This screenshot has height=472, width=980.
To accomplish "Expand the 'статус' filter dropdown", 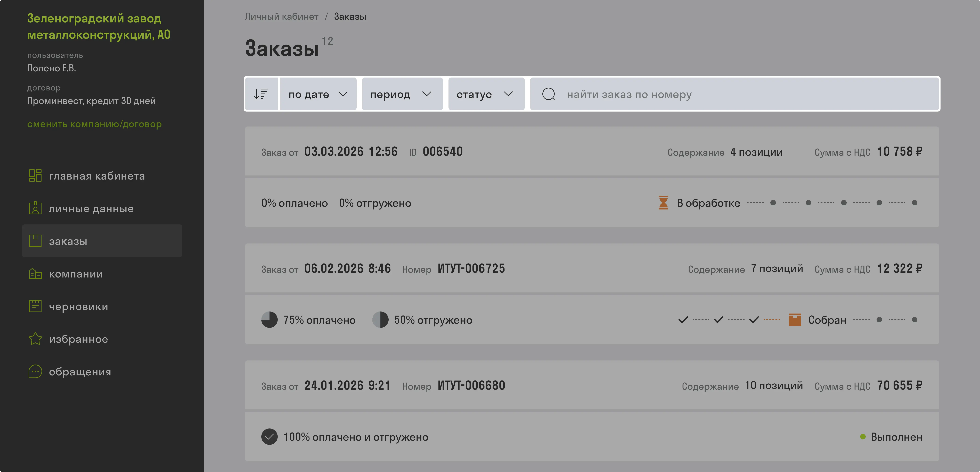I will tap(486, 94).
